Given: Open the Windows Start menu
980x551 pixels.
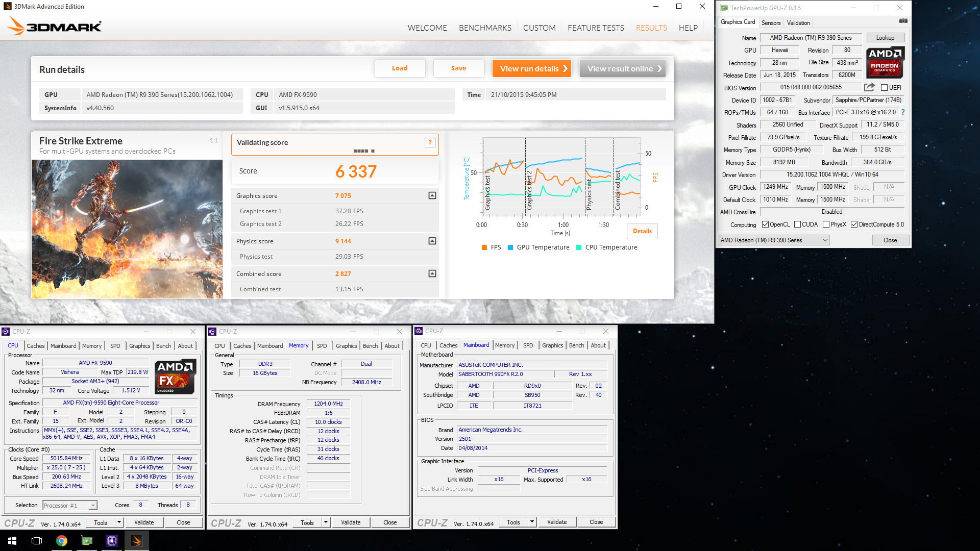Looking at the screenshot, I should coord(12,541).
